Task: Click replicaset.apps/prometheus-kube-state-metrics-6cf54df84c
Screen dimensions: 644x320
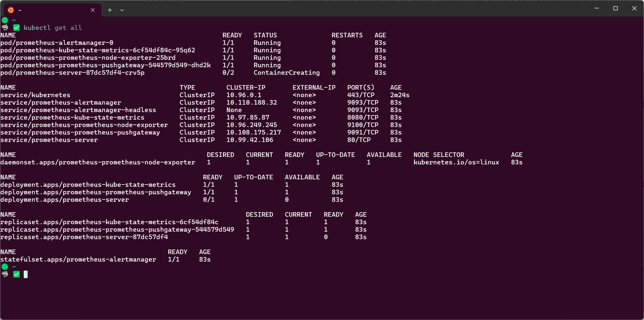Action: (x=109, y=222)
